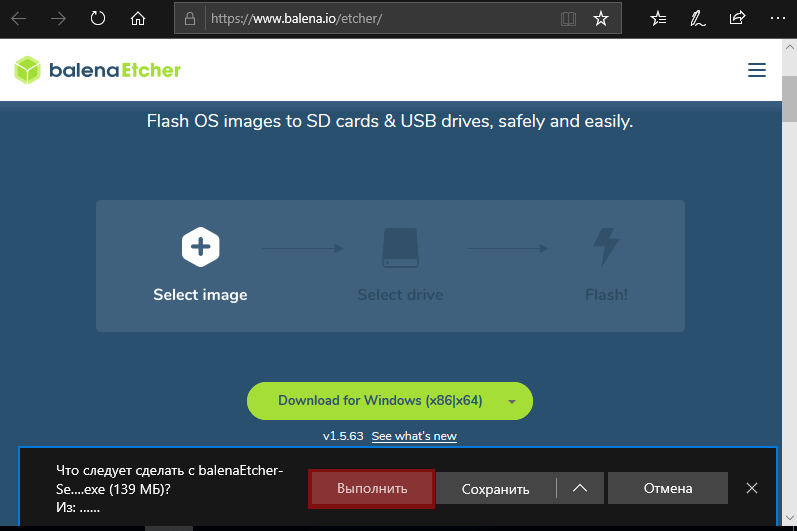The image size is (797, 531).
Task: Download Etcher for Windows (x86|x64)
Action: (380, 401)
